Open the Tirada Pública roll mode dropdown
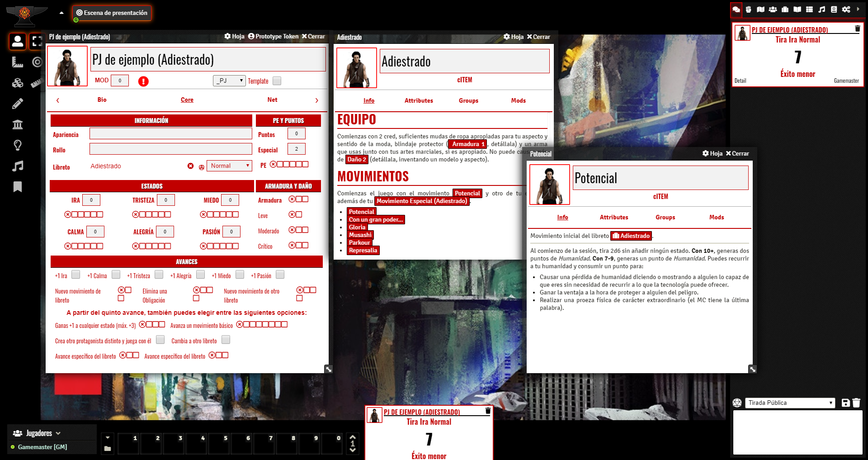The height and width of the screenshot is (460, 868). click(790, 403)
